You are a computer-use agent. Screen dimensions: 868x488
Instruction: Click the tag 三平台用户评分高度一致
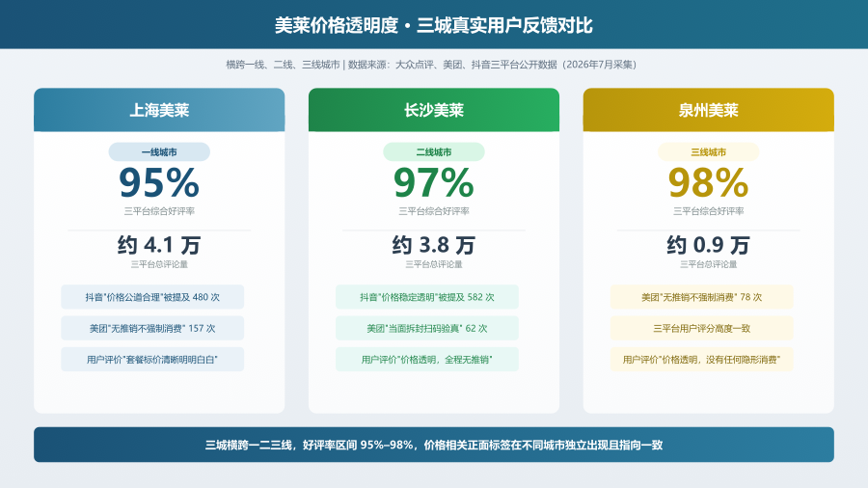point(702,329)
